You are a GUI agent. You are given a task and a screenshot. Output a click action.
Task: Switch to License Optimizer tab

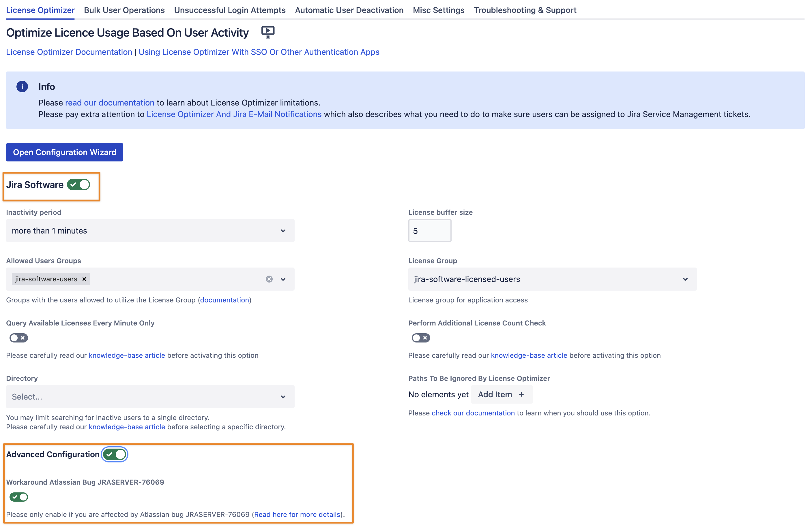pos(40,10)
